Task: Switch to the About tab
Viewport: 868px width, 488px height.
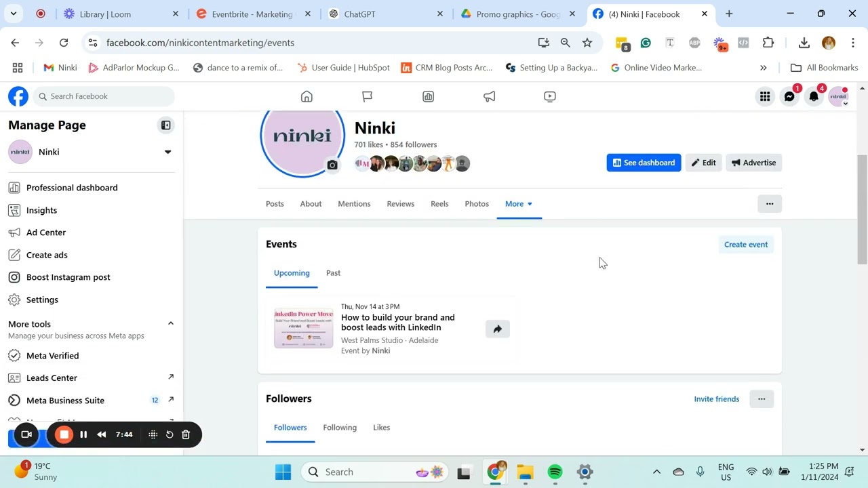Action: click(311, 204)
